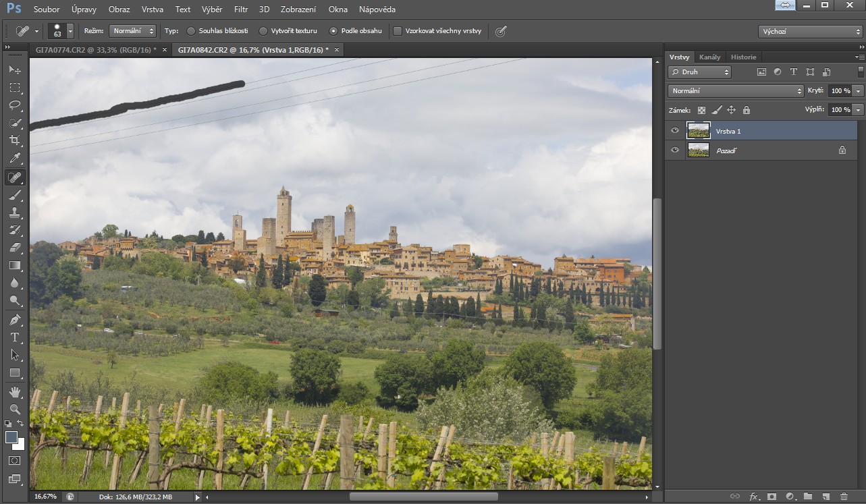Image resolution: width=866 pixels, height=504 pixels.
Task: Select the Zoom tool
Action: (x=15, y=410)
